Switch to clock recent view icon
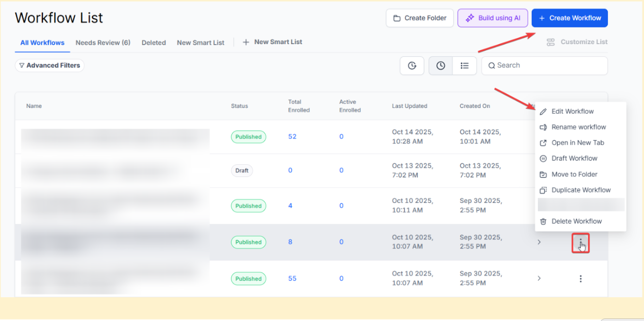The image size is (644, 321). [x=440, y=66]
